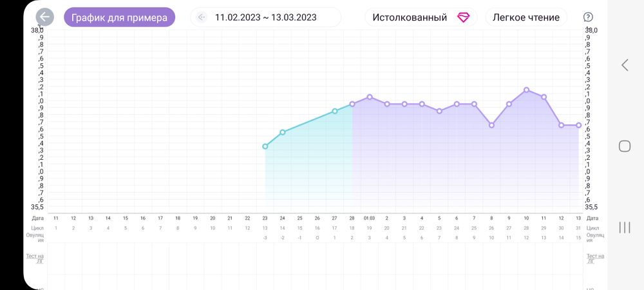Viewport: 644px width, 290px height.
Task: Tap the back arrow button
Action: tap(44, 17)
